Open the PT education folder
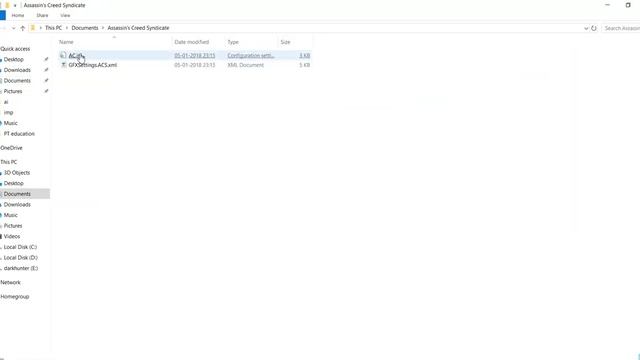The image size is (640, 360). (19, 133)
